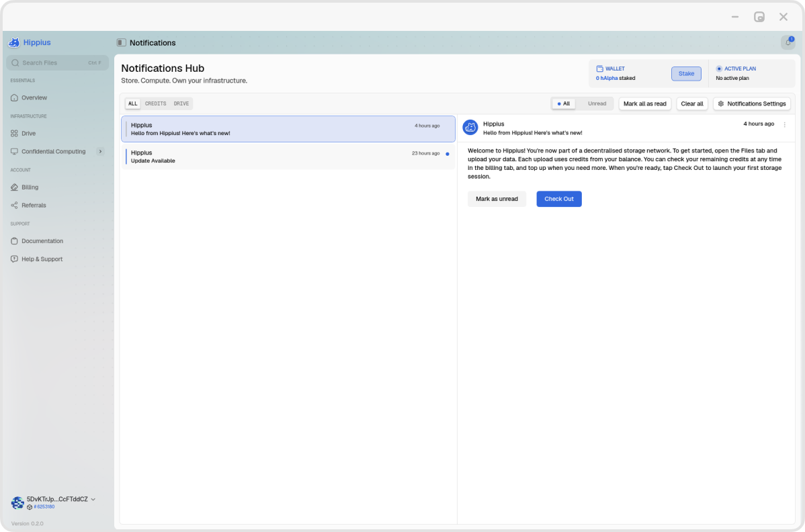Click the 5DvKTrJp...CcFTddCZ account address
This screenshot has width=805, height=532.
[57, 499]
